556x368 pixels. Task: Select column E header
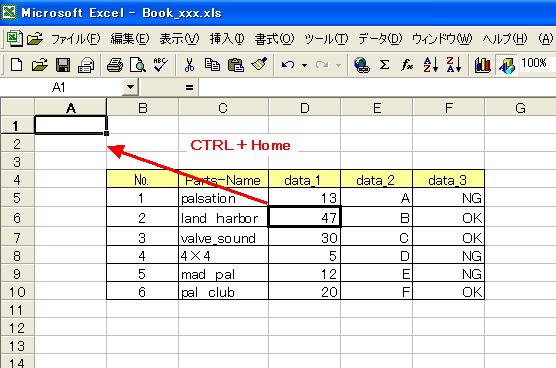[x=377, y=108]
